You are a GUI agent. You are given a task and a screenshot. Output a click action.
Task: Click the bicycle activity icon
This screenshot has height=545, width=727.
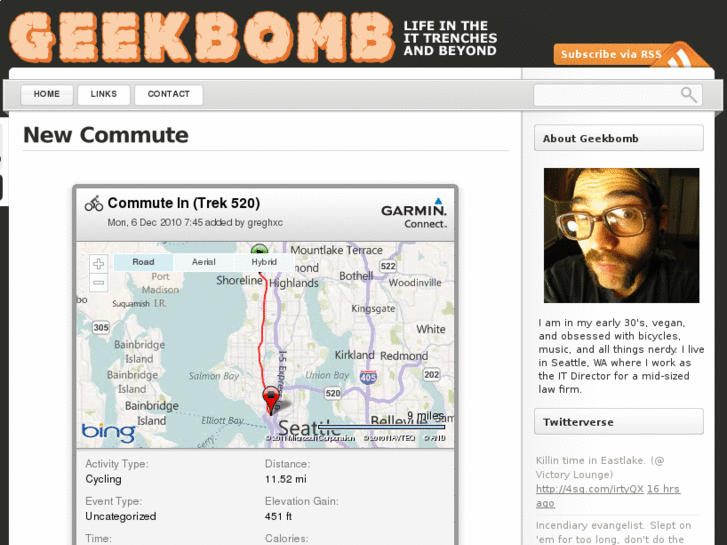(x=94, y=204)
